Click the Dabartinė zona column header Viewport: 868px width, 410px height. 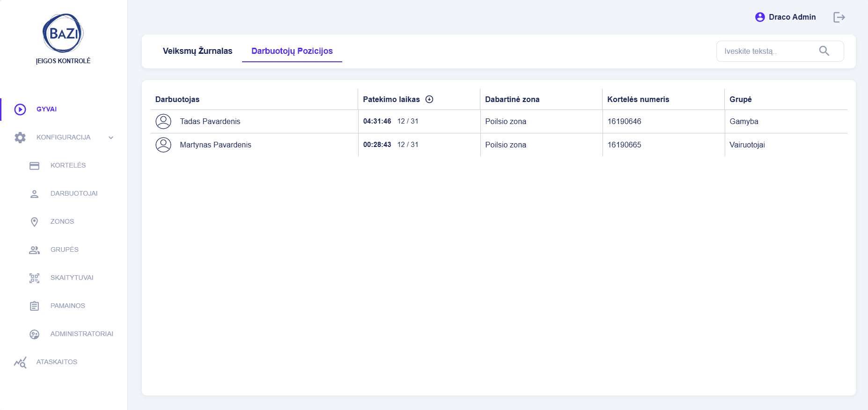coord(512,99)
